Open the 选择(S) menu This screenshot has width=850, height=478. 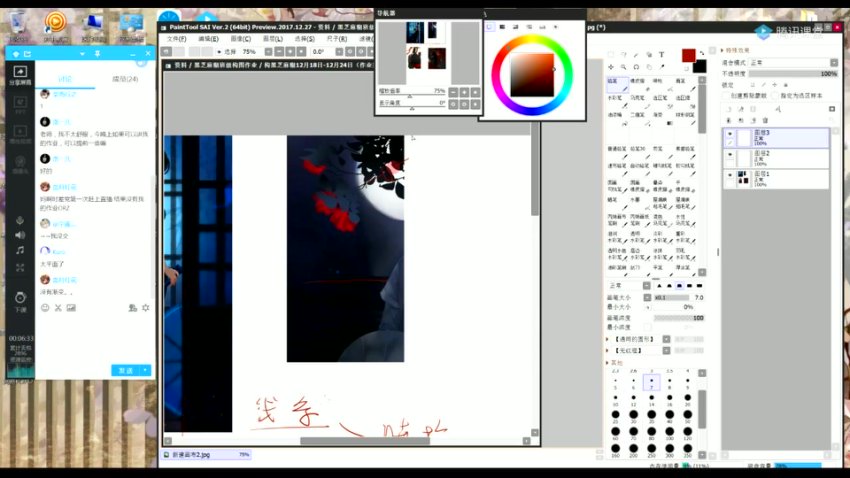[305, 39]
